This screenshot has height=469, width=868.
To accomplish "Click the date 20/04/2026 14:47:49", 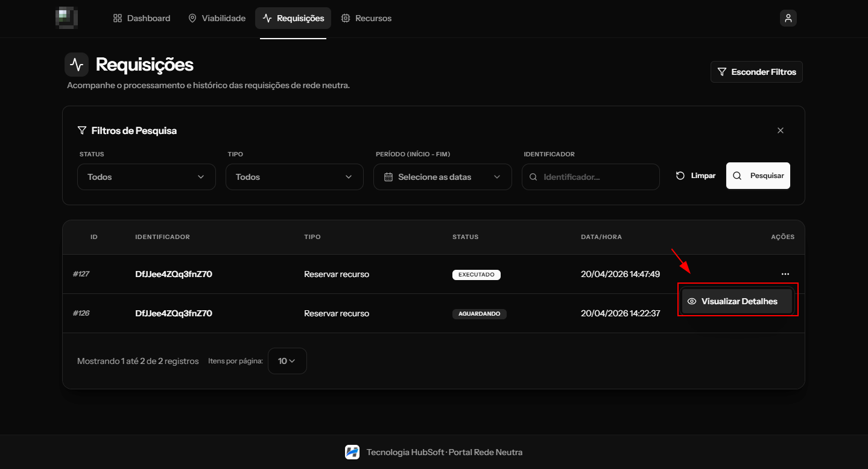I will point(620,274).
